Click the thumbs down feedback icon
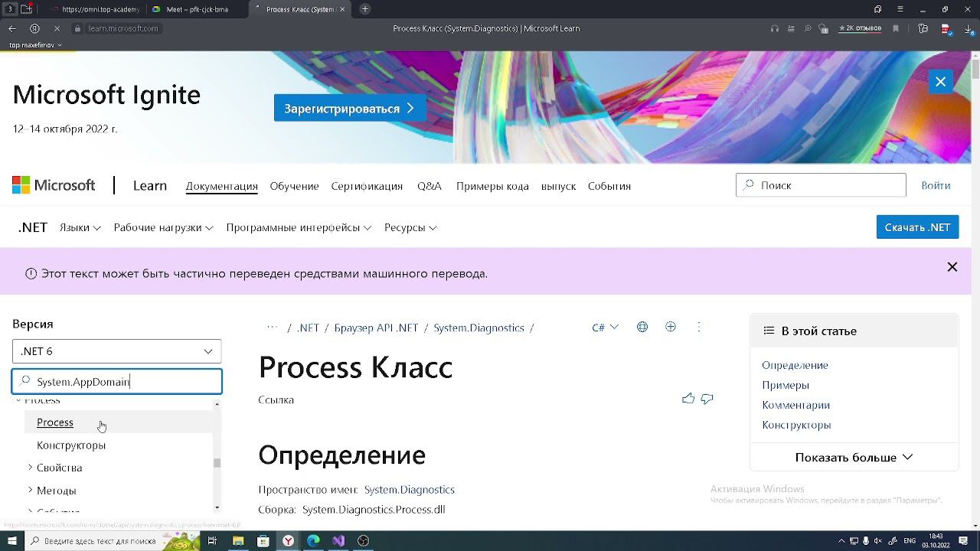Viewport: 980px width, 551px height. (x=707, y=399)
